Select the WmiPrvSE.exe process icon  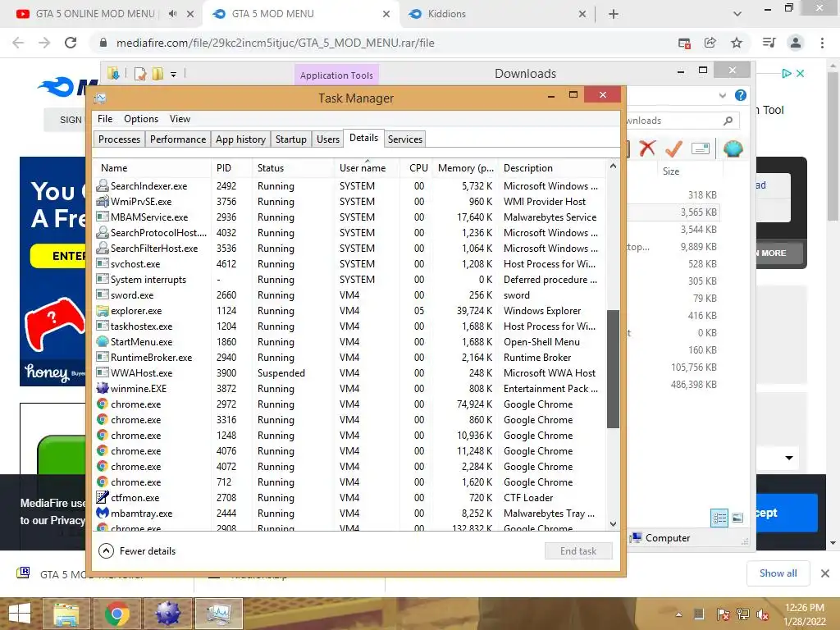(x=103, y=202)
